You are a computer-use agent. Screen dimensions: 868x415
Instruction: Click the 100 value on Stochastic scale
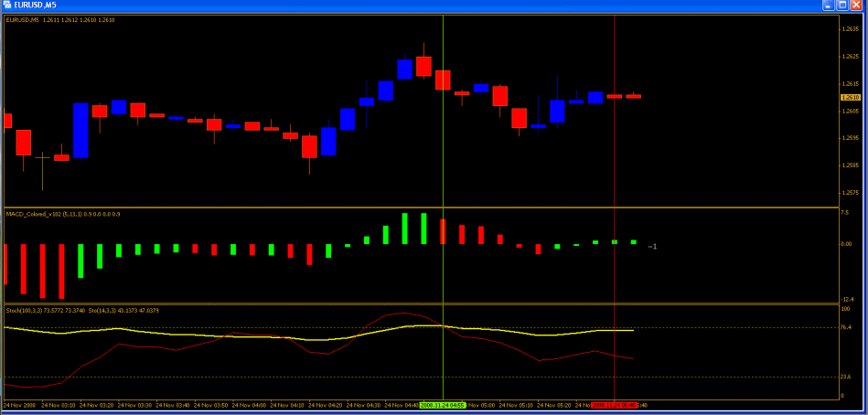845,308
